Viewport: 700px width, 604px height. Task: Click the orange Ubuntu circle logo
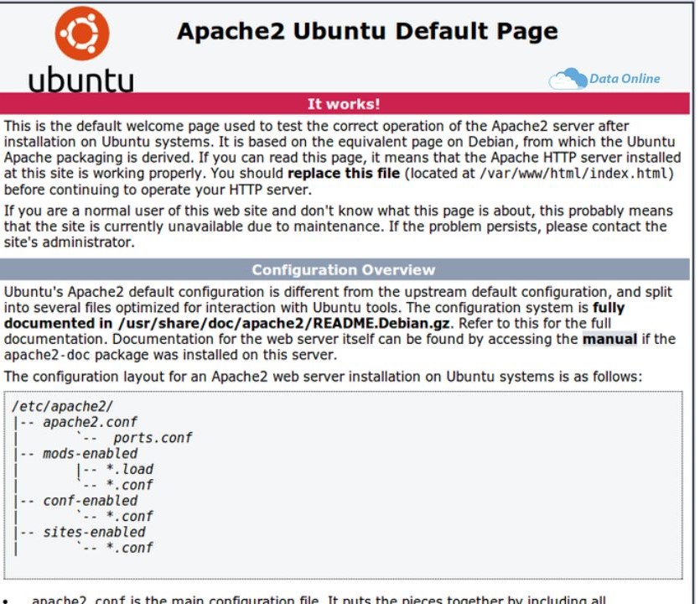82,34
